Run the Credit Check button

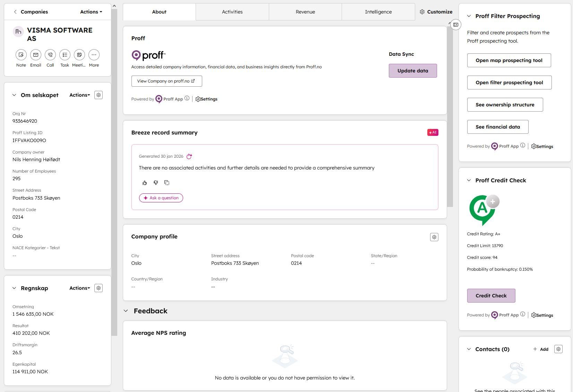[x=491, y=296]
